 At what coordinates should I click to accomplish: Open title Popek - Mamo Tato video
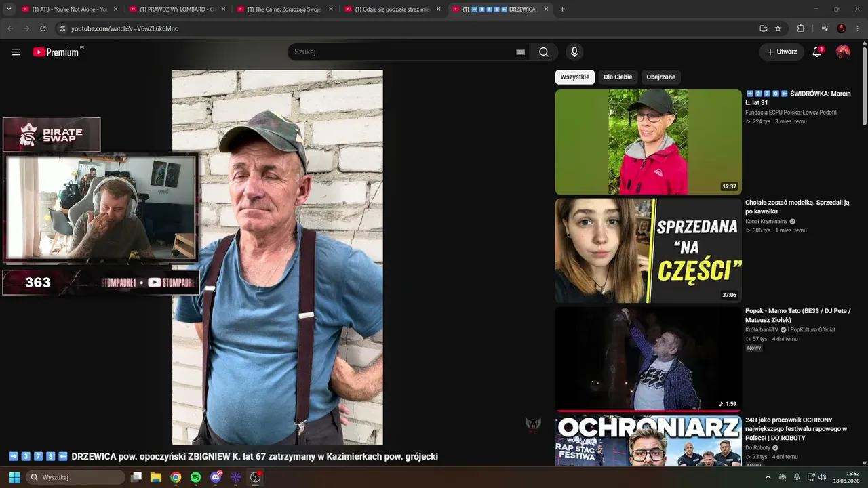pyautogui.click(x=797, y=315)
